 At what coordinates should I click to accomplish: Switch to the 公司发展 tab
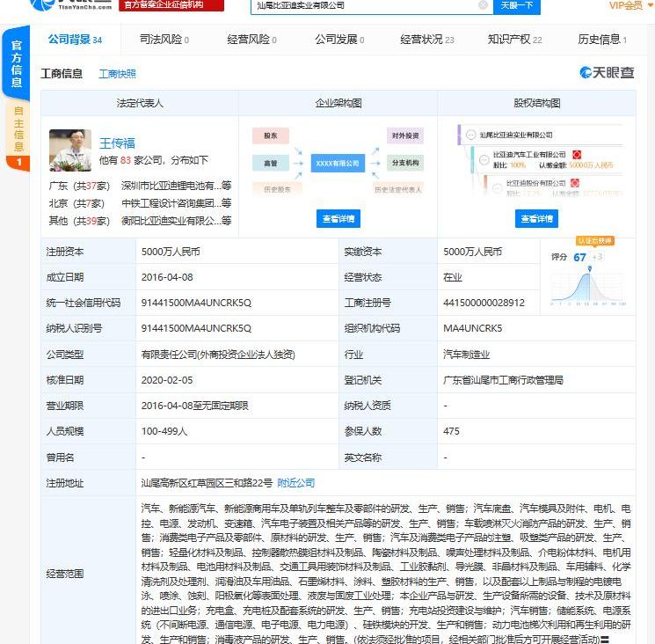pos(339,40)
